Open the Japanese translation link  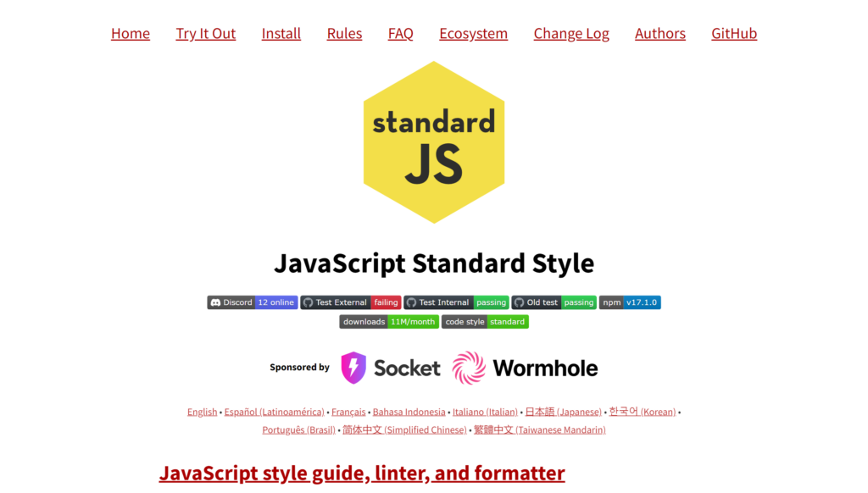563,413
